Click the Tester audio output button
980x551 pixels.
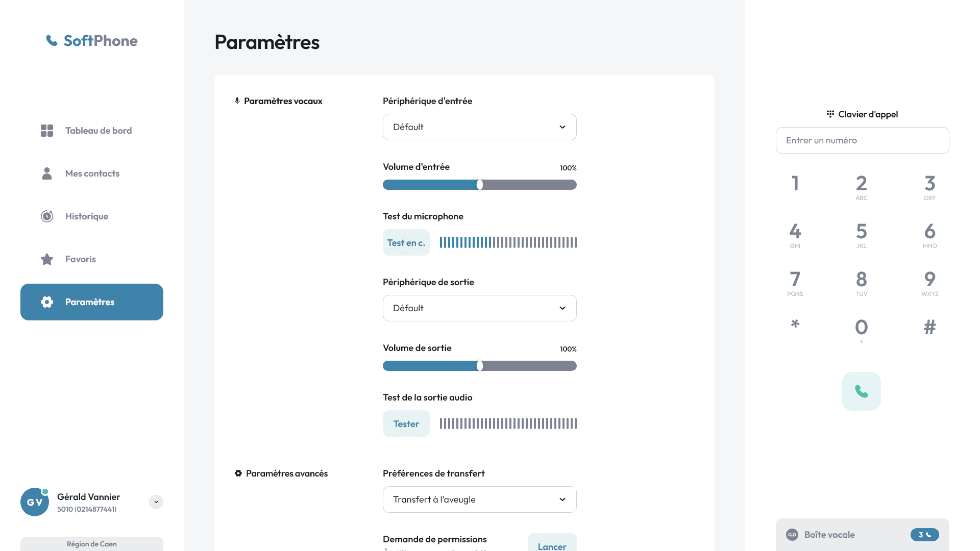coord(406,423)
